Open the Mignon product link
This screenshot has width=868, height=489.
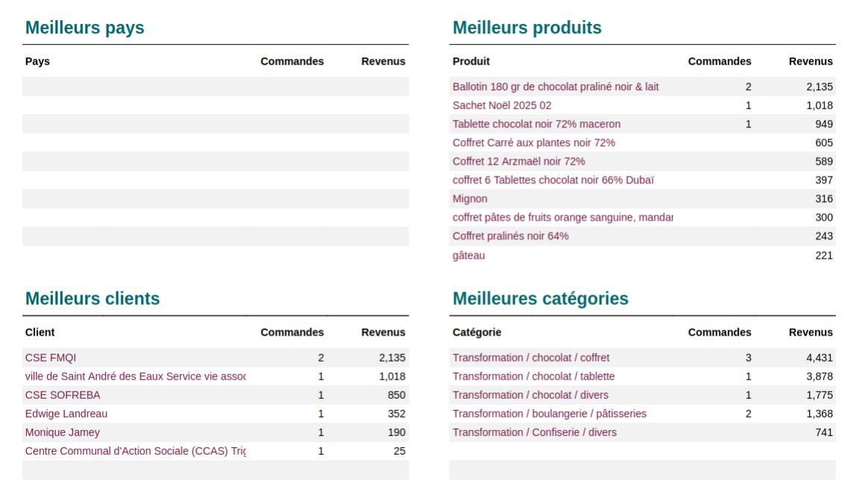(x=470, y=199)
